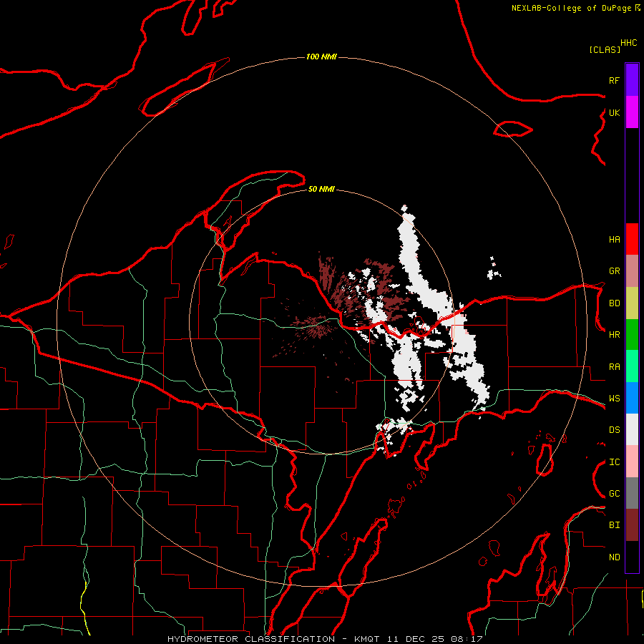Click the IC light pink legend swatch
Viewport: 644px width, 644px height.
click(632, 462)
